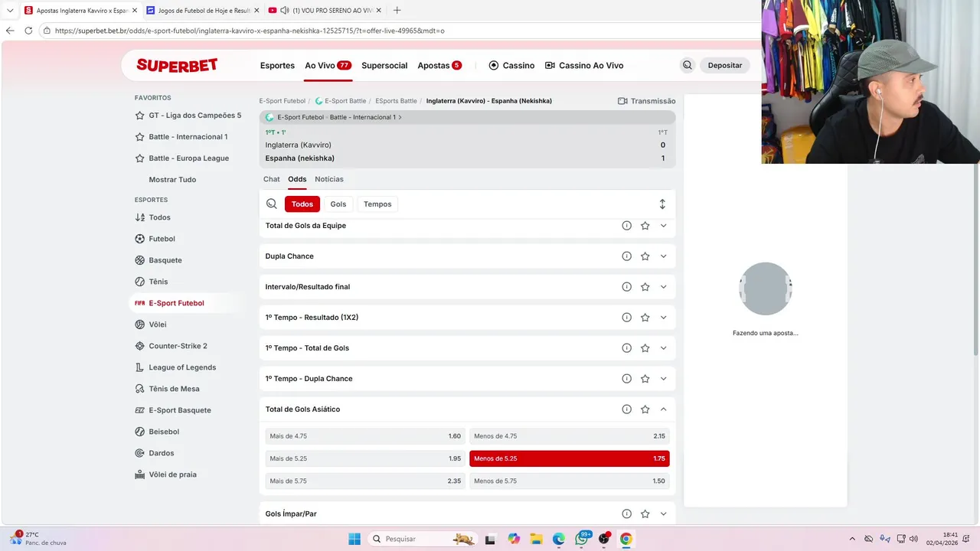
Task: Click the Superbet logo
Action: point(177,65)
